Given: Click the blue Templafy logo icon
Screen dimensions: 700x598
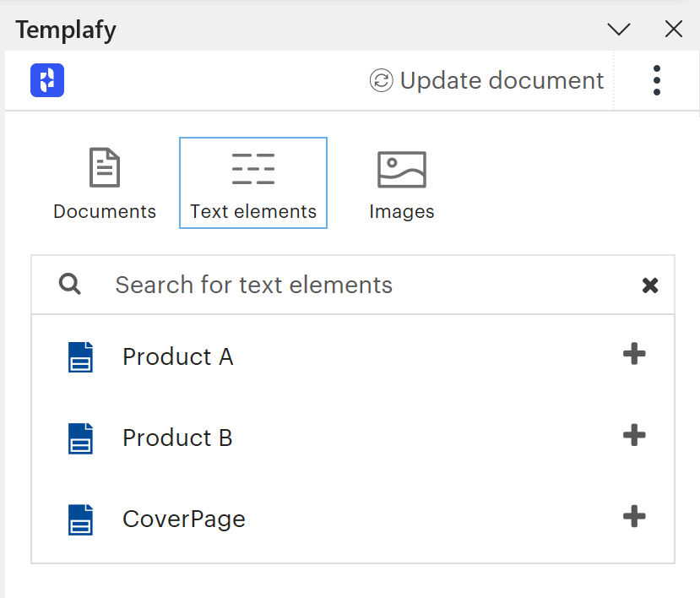Looking at the screenshot, I should point(47,80).
